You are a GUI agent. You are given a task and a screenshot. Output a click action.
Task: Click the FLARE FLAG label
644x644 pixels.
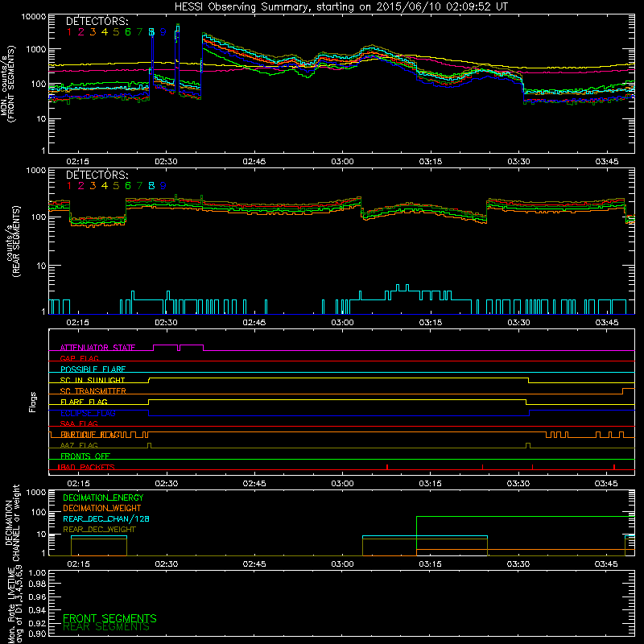[84, 402]
